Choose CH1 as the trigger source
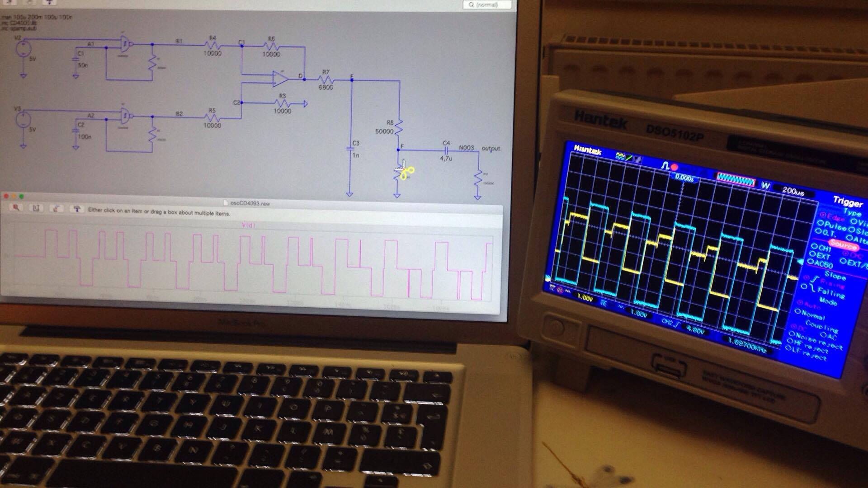868x488 pixels. (x=821, y=248)
